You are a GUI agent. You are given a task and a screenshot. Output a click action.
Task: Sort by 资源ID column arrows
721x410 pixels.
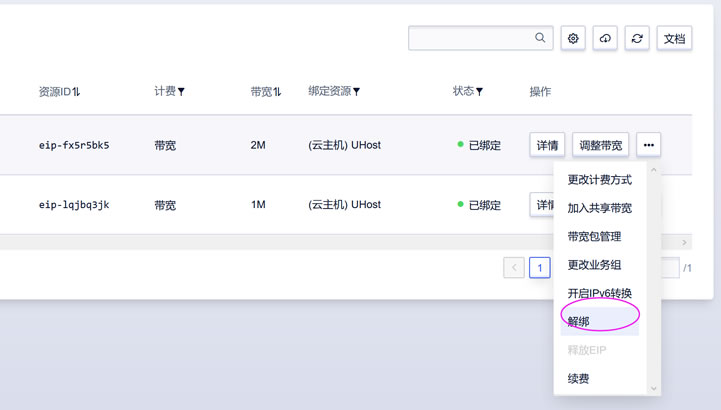76,91
